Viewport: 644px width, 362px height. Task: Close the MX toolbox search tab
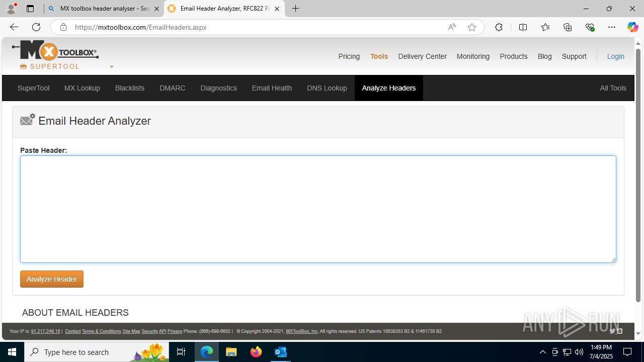coord(156,9)
